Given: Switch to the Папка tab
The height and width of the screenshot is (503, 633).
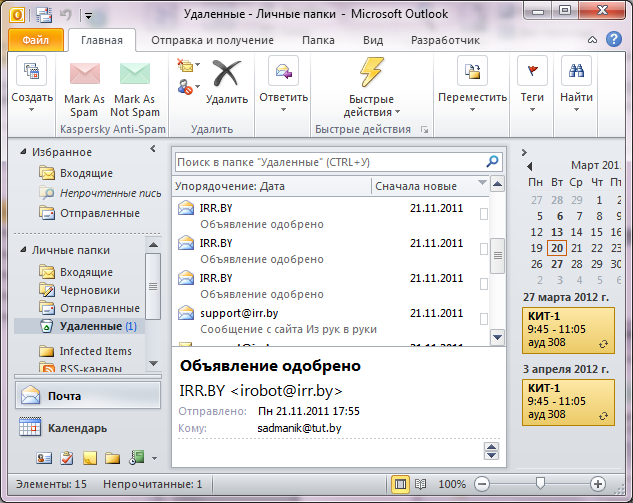Looking at the screenshot, I should [318, 40].
